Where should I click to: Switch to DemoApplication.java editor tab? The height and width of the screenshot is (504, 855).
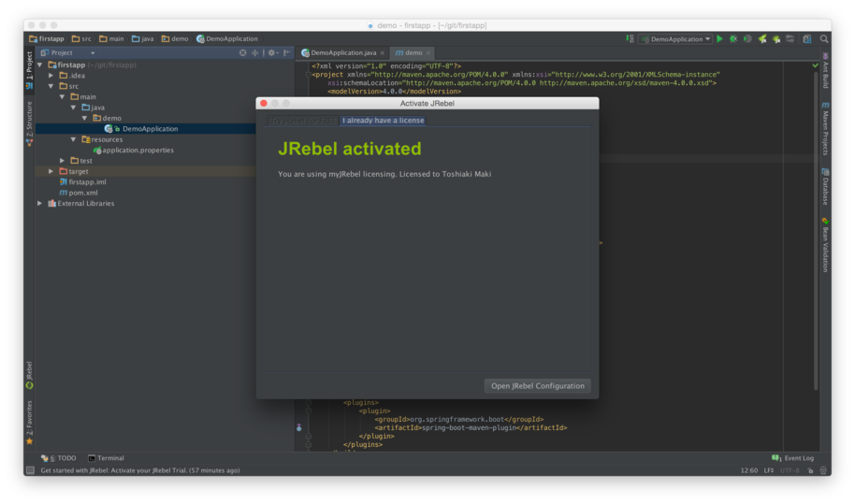341,53
